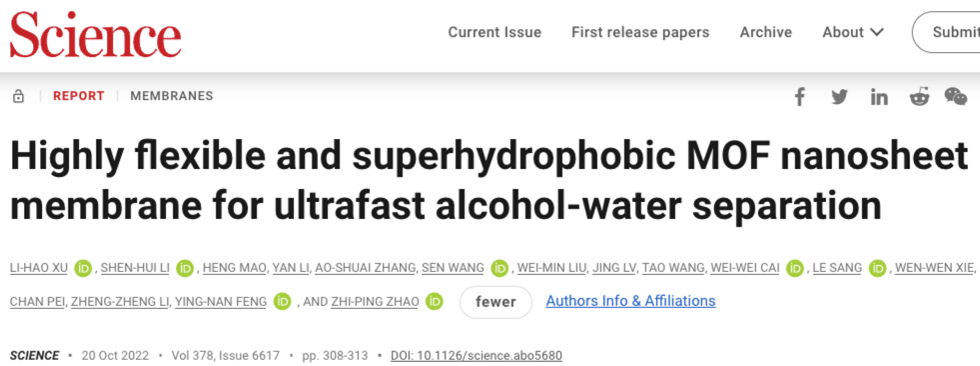This screenshot has height=366, width=980.
Task: Open Wei-Wei Cai's ORCID iD icon
Action: coord(795,268)
